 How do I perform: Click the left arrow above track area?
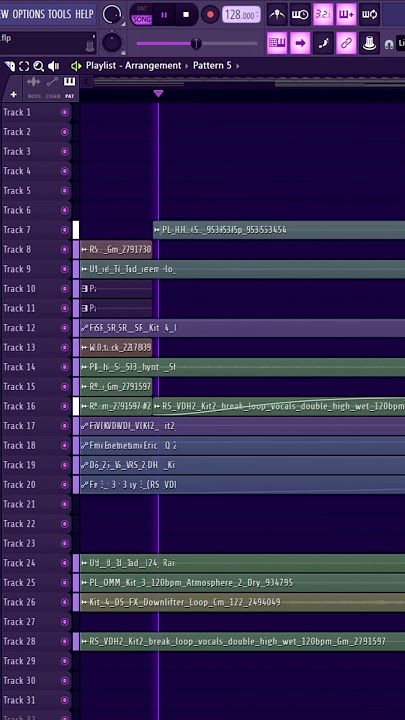[x=86, y=82]
